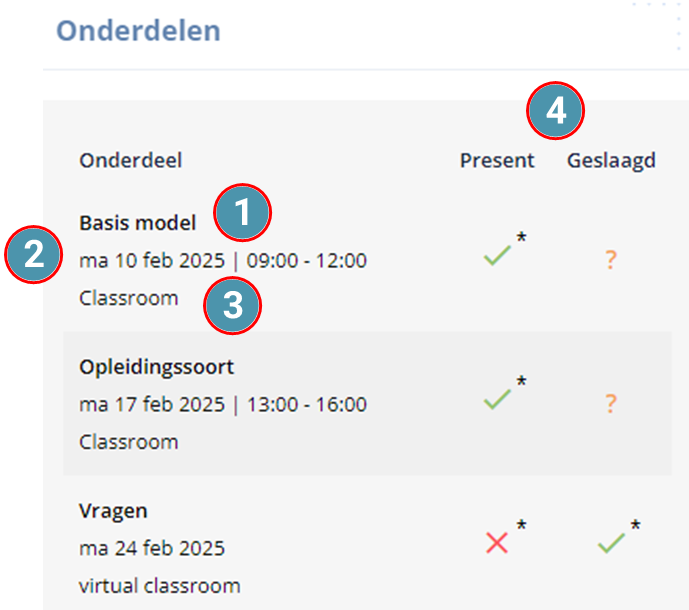Click the Onderdeel column header
This screenshot has height=610, width=689.
point(131,160)
